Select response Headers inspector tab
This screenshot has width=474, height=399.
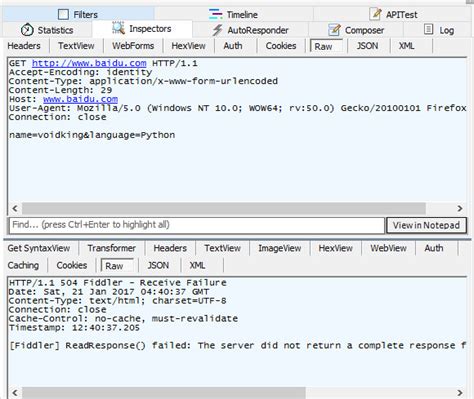[x=170, y=248]
